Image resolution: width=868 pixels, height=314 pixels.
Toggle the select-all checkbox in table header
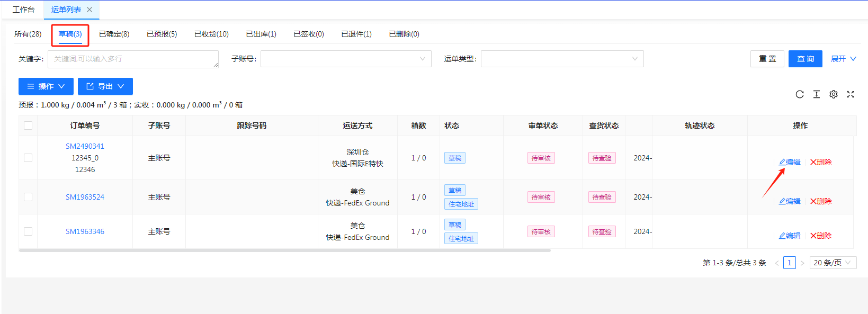[28, 125]
